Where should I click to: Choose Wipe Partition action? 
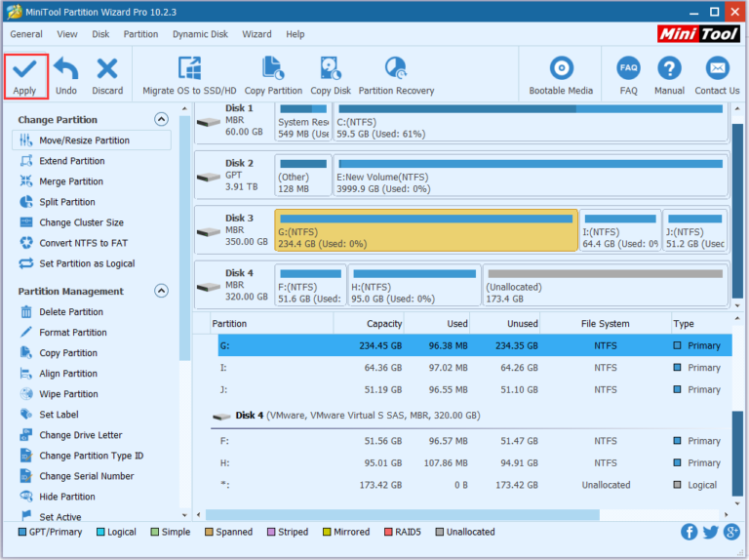tap(68, 394)
